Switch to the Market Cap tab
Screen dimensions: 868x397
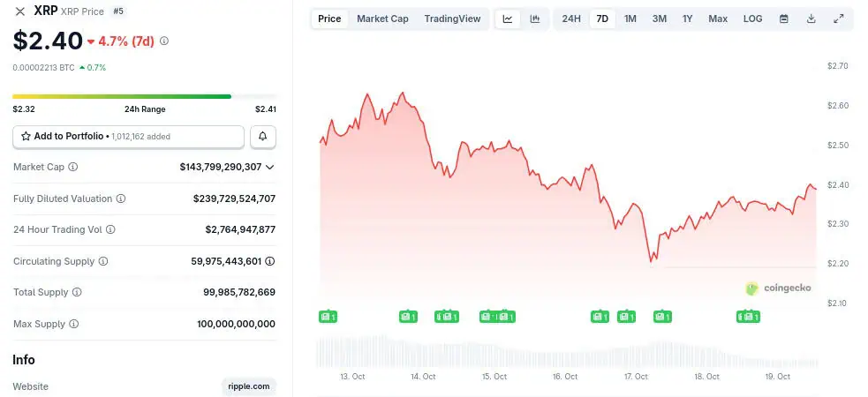click(x=382, y=19)
